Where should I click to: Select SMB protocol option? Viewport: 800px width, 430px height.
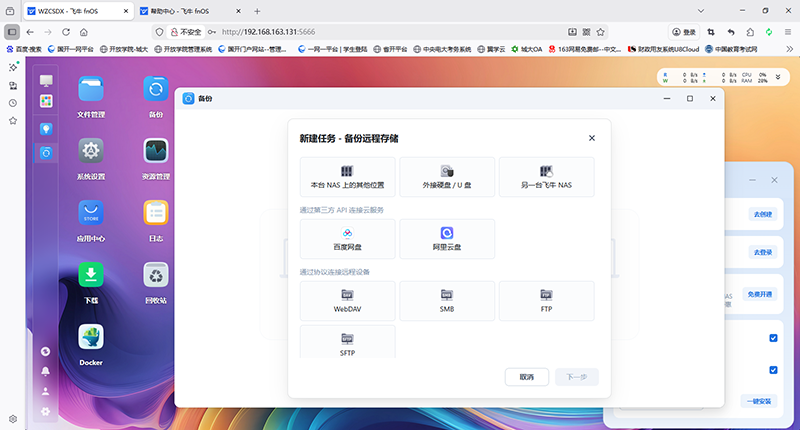tap(447, 301)
